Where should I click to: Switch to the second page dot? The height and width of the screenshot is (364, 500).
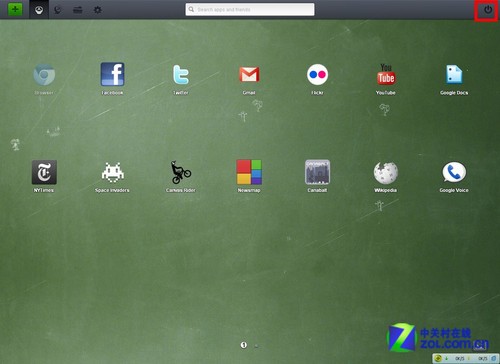256,346
